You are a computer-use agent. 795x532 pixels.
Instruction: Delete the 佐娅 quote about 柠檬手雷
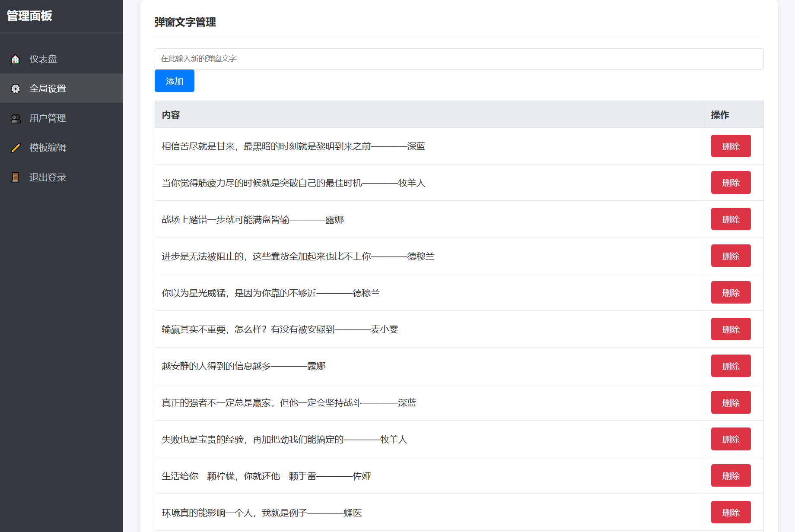(731, 475)
